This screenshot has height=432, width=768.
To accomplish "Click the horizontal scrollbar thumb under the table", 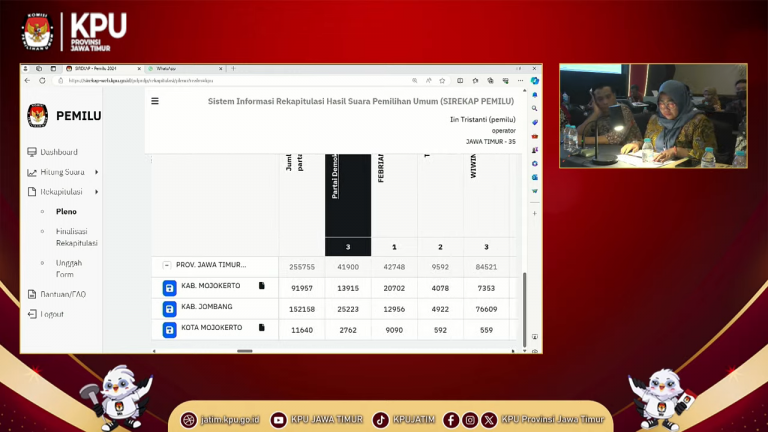I will point(244,351).
